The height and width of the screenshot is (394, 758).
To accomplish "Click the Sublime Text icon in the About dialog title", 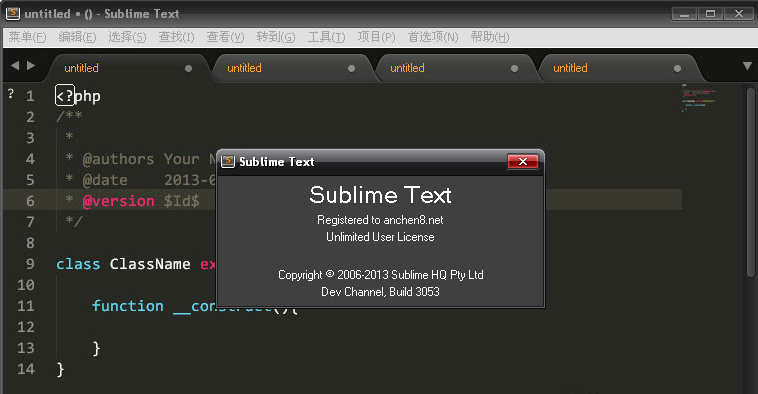I will tap(228, 161).
